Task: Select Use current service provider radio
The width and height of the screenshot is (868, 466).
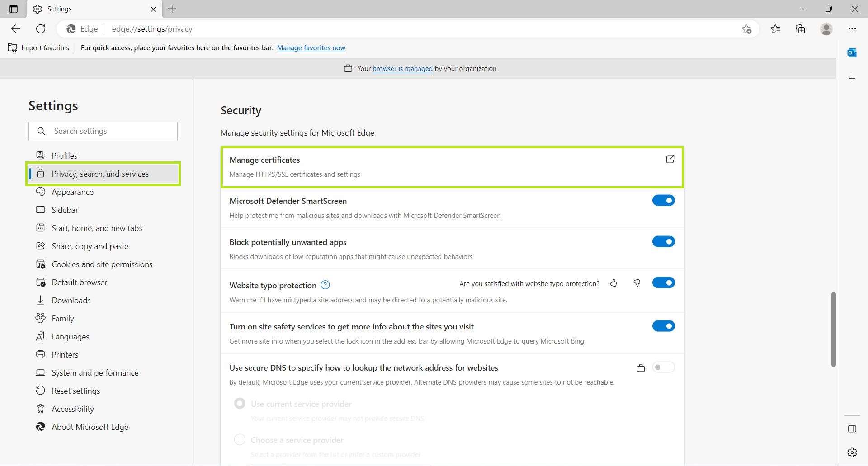Action: point(240,403)
